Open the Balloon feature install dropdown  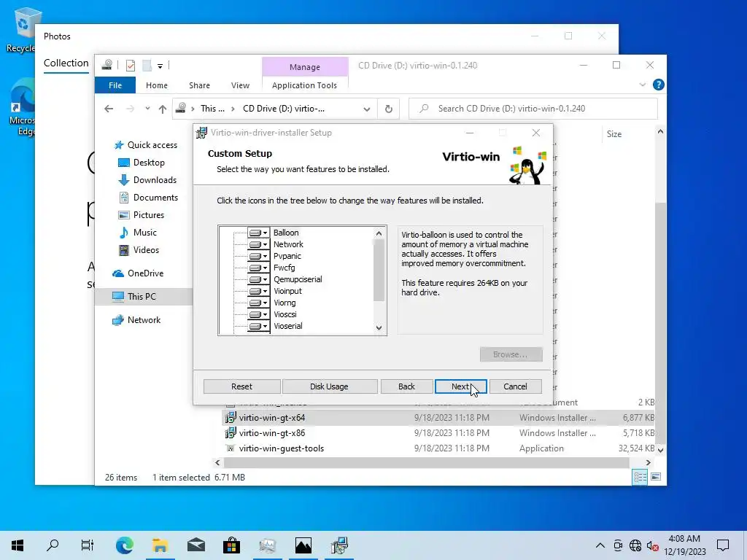[x=258, y=233]
